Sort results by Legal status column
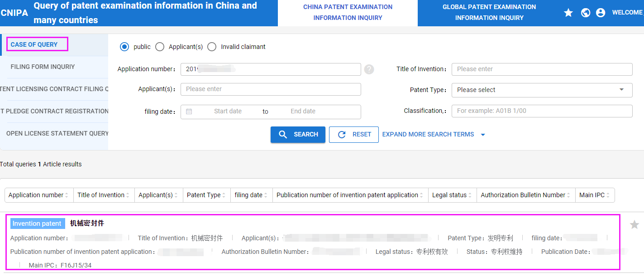Viewport: 644px width, 277px height. [x=453, y=195]
